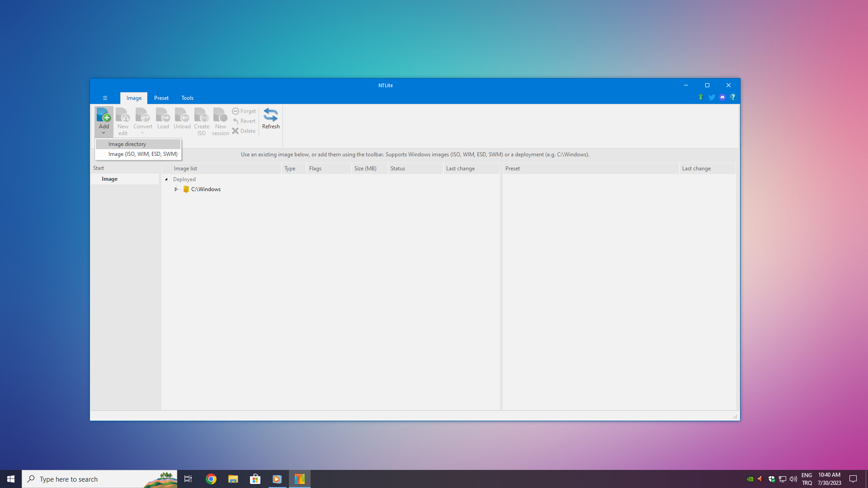Viewport: 868px width, 488px height.
Task: Select the Image item in Start sidebar
Action: coord(110,179)
